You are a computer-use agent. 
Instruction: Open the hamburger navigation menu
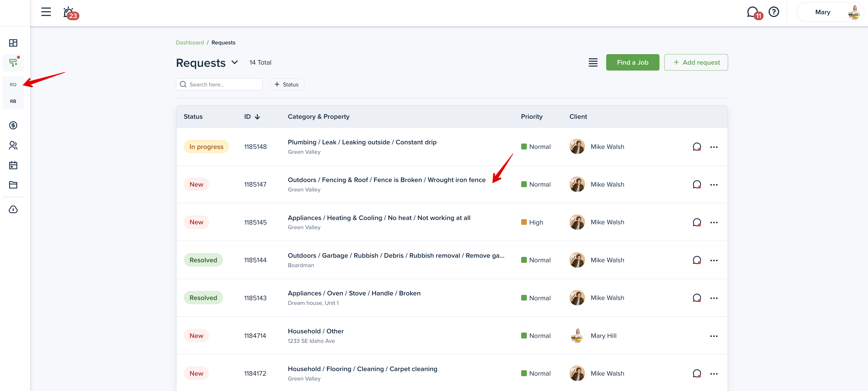pyautogui.click(x=46, y=12)
